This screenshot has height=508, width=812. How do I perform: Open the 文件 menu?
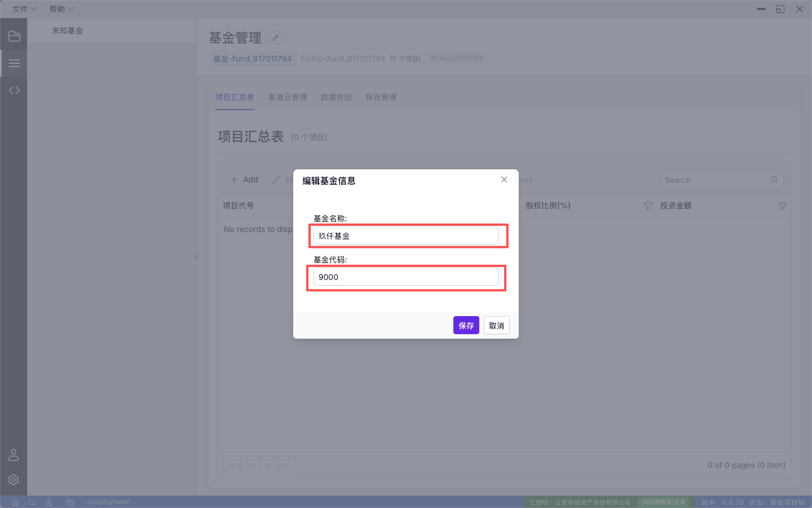pos(24,9)
